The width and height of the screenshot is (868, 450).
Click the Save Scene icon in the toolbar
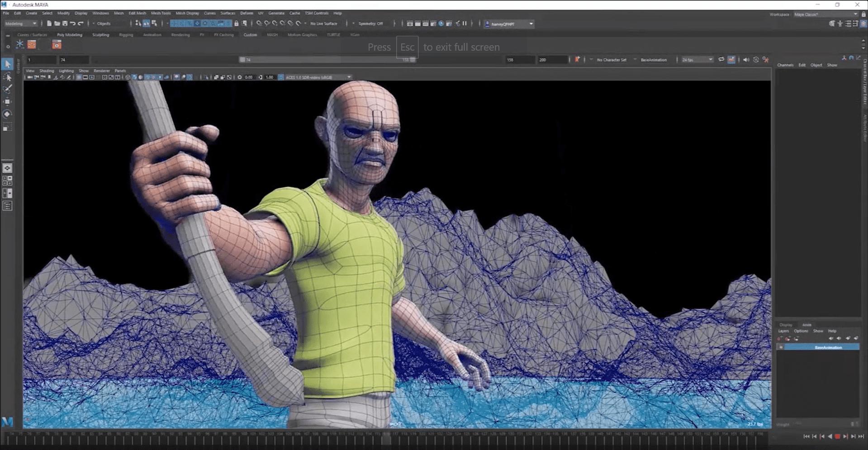[x=66, y=24]
